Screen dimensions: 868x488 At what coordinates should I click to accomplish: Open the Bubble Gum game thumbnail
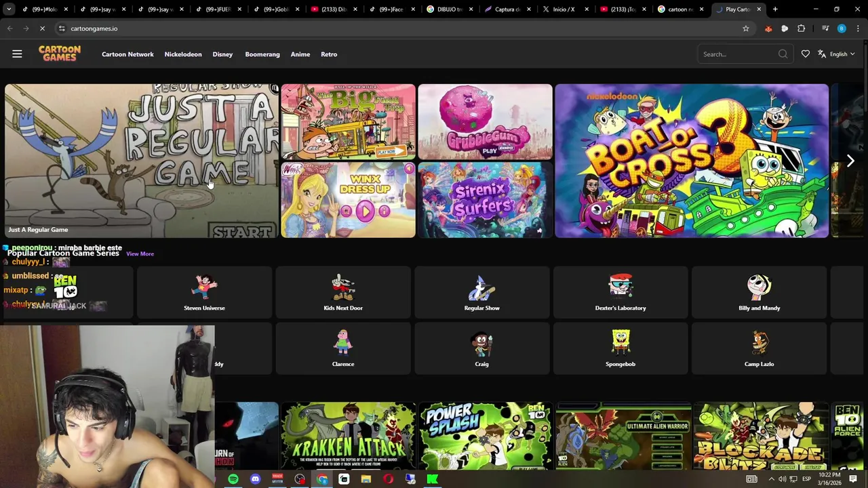(485, 122)
